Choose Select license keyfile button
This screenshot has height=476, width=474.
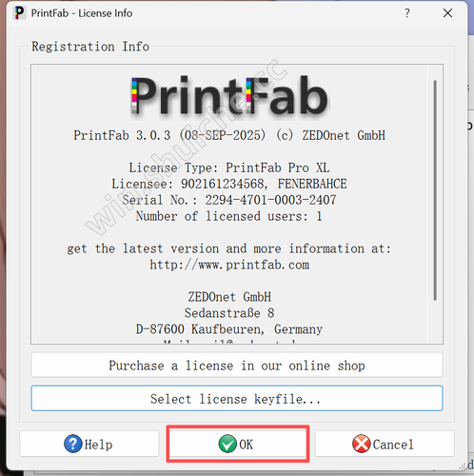(237, 399)
